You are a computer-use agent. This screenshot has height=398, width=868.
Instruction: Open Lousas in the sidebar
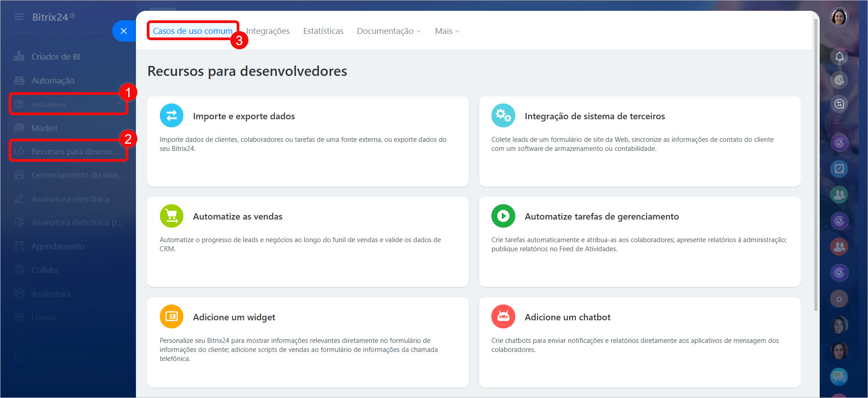click(44, 317)
